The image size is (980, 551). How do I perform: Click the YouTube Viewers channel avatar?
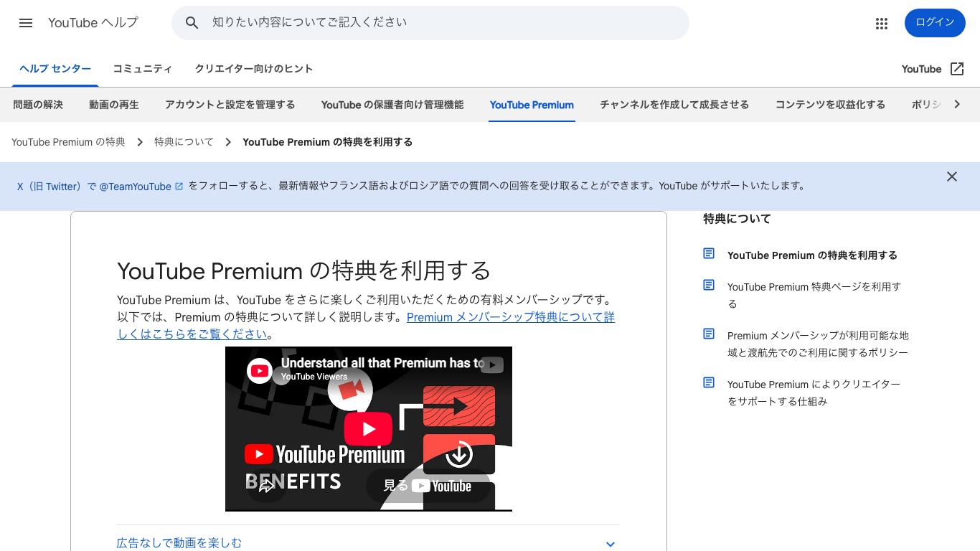coord(260,371)
